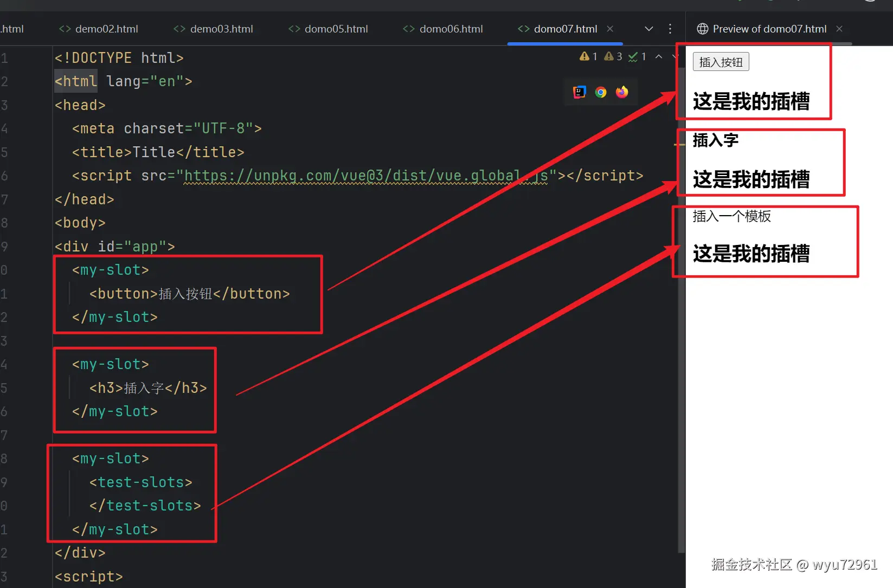Click the file icon of domo05.html tab
Viewport: 893px width, 588px height.
coord(294,29)
